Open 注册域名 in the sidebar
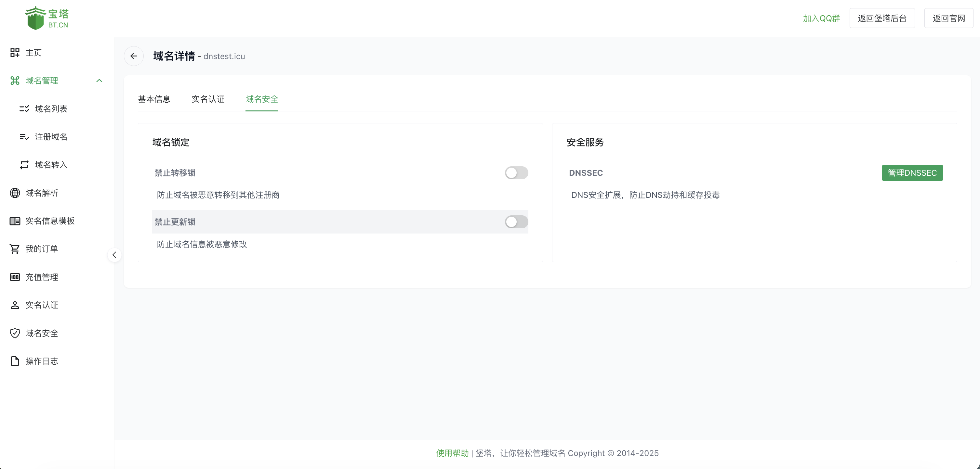 (51, 137)
